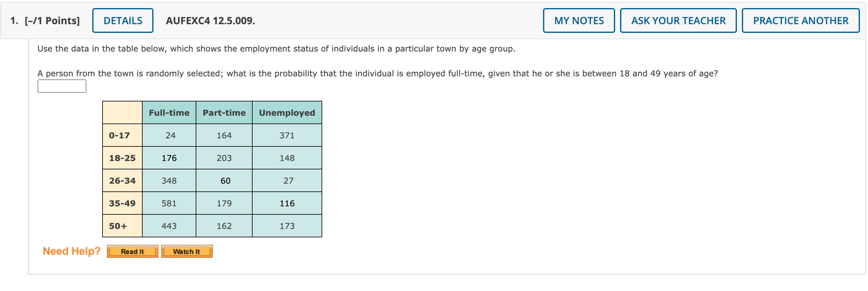Viewport: 868px width, 291px height.
Task: Select the 18-25 age row label
Action: click(x=122, y=158)
